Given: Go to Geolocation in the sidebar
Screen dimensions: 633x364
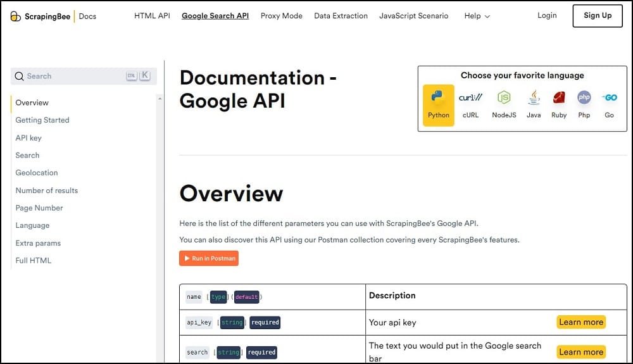Looking at the screenshot, I should coord(37,173).
